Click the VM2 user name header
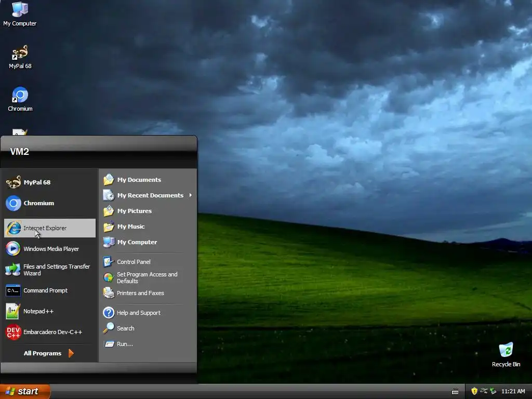This screenshot has width=532, height=399. 19,152
